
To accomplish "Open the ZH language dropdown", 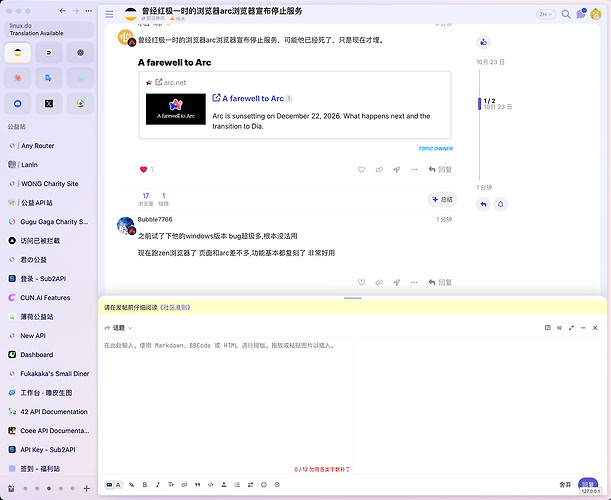I will point(546,14).
